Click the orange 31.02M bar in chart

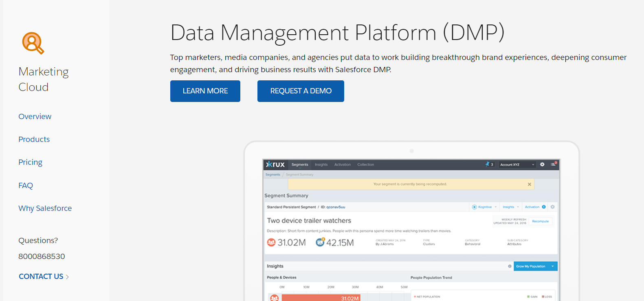[321, 298]
